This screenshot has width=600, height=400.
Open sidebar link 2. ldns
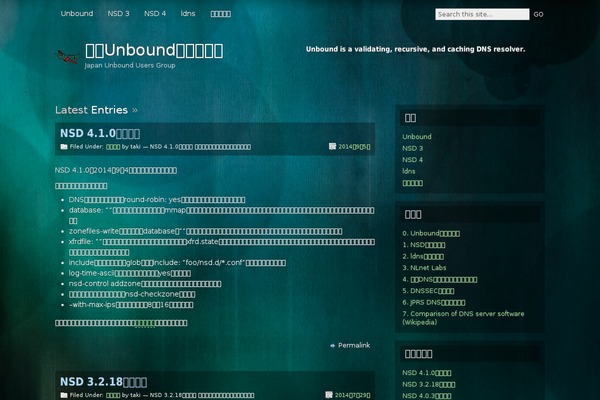click(x=423, y=256)
